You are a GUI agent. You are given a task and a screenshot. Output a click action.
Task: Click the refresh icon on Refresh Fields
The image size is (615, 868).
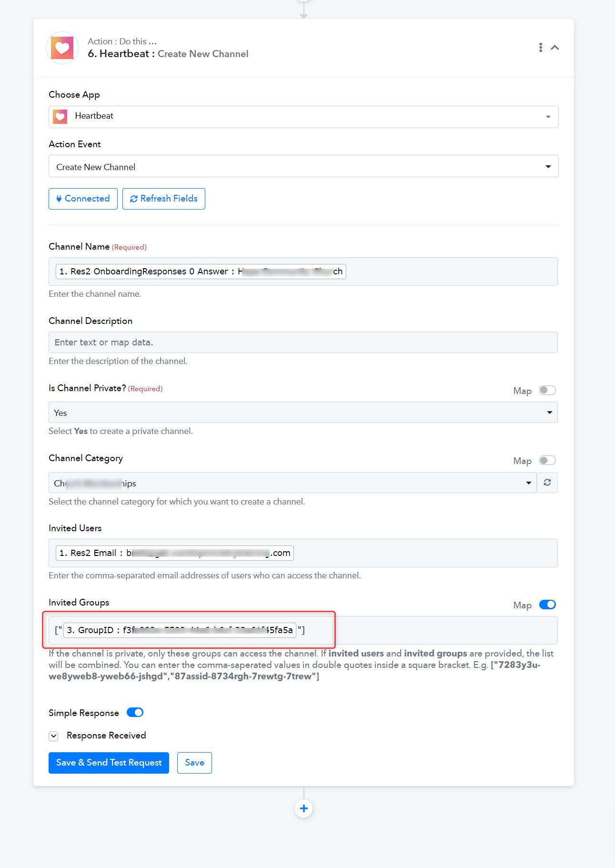tap(134, 199)
